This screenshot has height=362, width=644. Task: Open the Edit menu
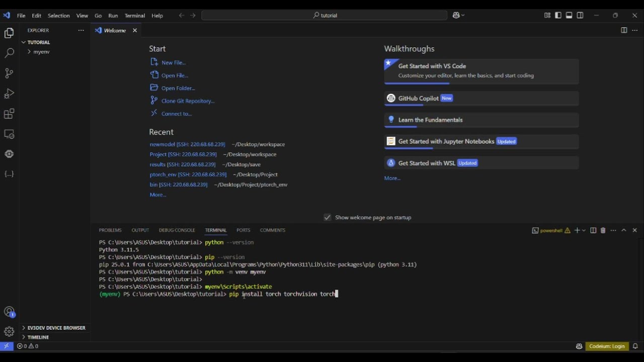pos(37,16)
